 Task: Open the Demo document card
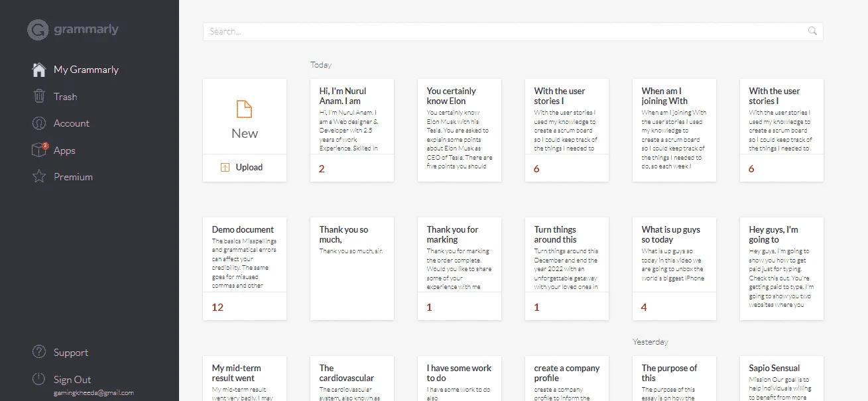tap(245, 268)
